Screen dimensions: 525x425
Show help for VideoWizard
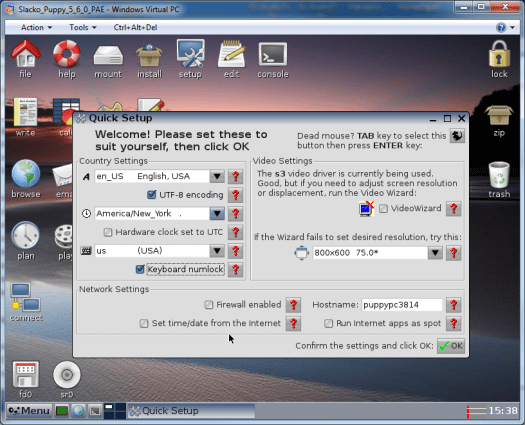[454, 209]
